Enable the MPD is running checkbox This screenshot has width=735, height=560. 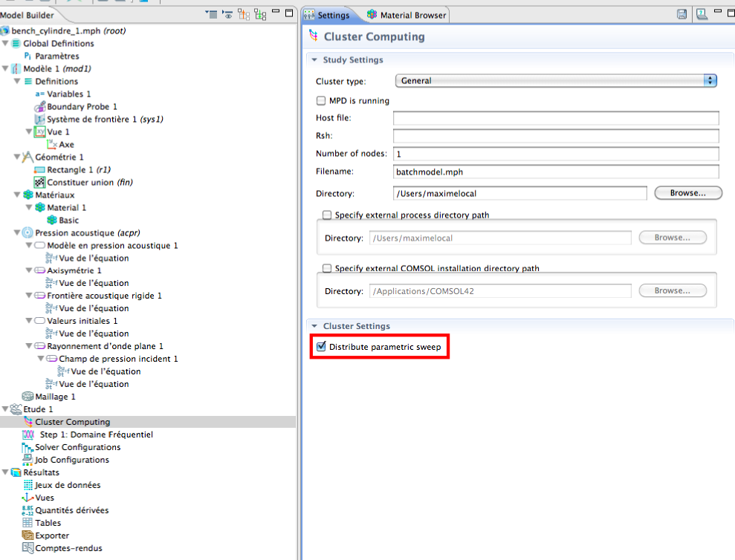coord(321,100)
